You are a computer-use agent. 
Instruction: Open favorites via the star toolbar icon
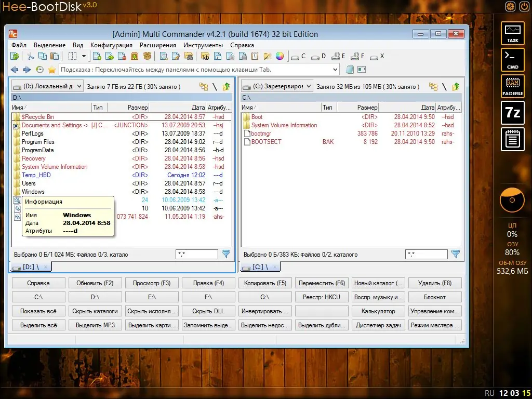click(51, 69)
